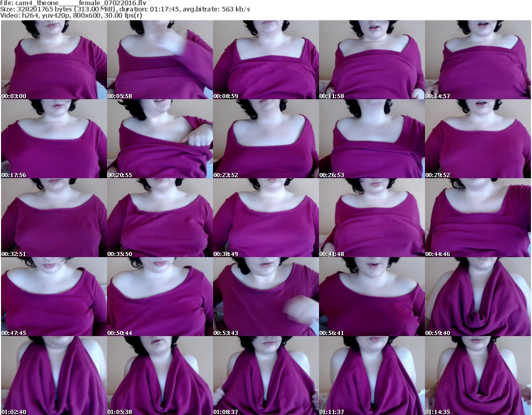Screen dimensions: 532x415
Task: Pick the frame at 00:56:41
Action: pyautogui.click(x=372, y=297)
